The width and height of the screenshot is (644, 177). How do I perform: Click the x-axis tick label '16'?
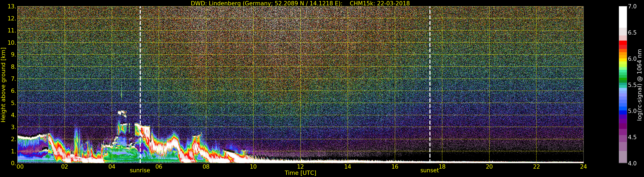pyautogui.click(x=395, y=167)
